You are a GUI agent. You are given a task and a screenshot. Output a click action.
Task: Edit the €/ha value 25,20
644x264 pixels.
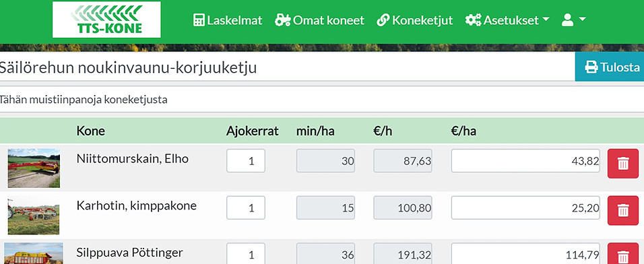click(x=525, y=207)
